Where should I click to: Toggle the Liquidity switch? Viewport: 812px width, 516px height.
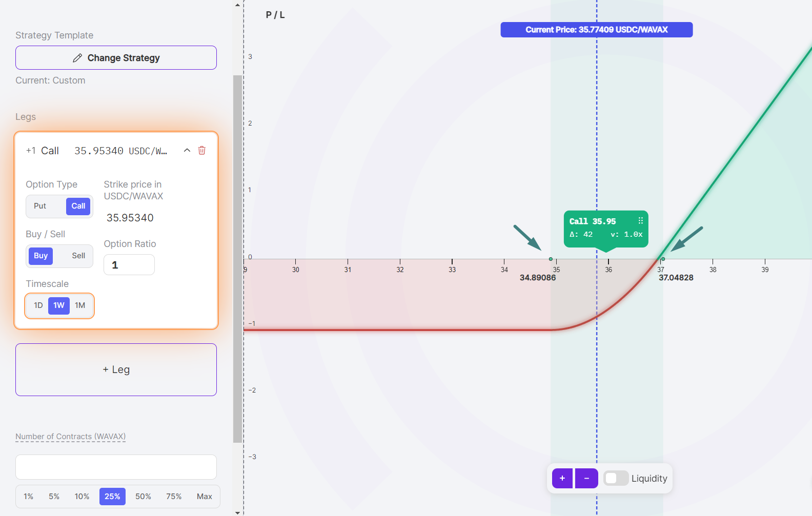point(616,478)
